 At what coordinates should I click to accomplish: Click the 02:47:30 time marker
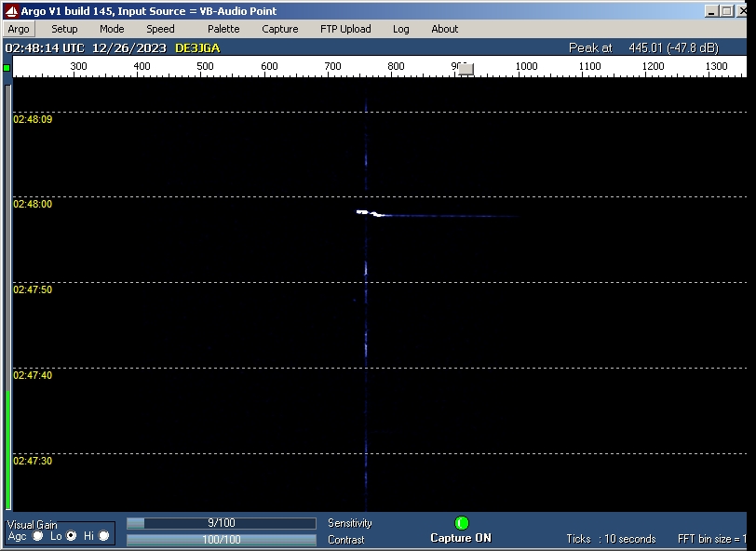point(33,461)
